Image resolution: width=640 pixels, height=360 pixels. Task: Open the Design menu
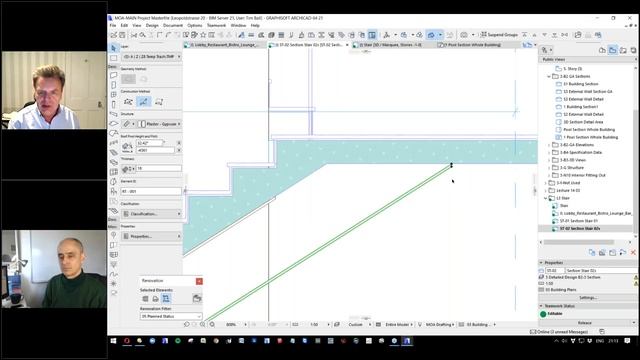click(x=152, y=25)
